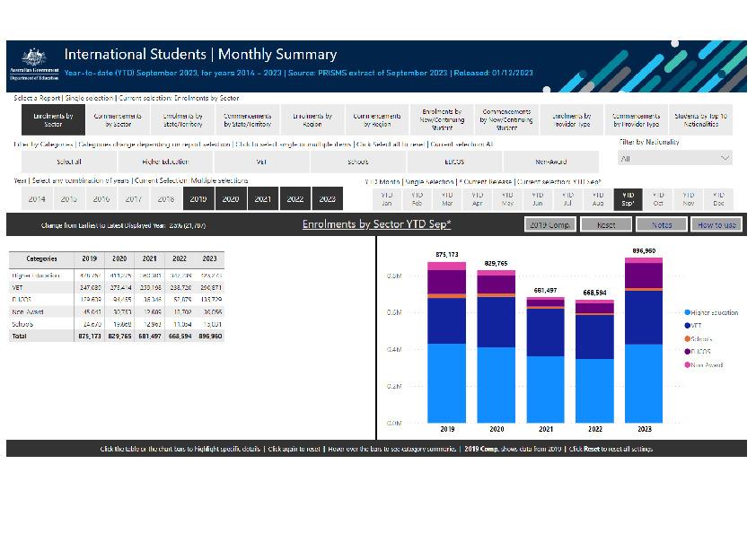Screen dimensions: 756x534
Task: Open Commencements by Provider Type report
Action: (x=637, y=119)
